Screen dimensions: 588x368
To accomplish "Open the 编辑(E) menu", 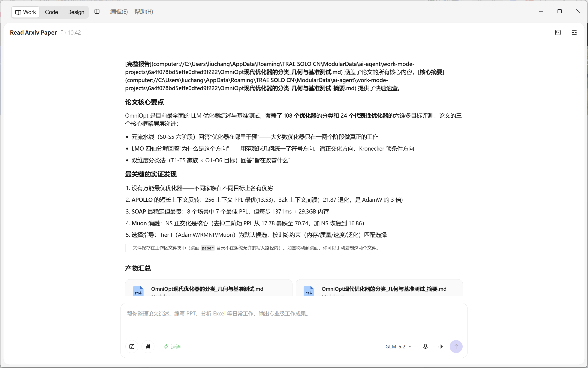I will (x=119, y=12).
